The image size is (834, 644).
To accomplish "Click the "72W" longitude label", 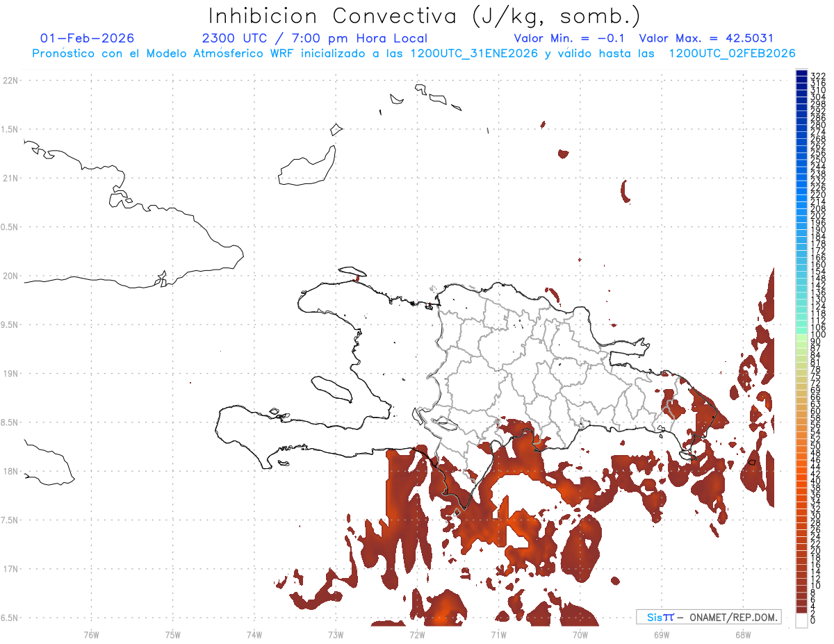I will tap(417, 634).
